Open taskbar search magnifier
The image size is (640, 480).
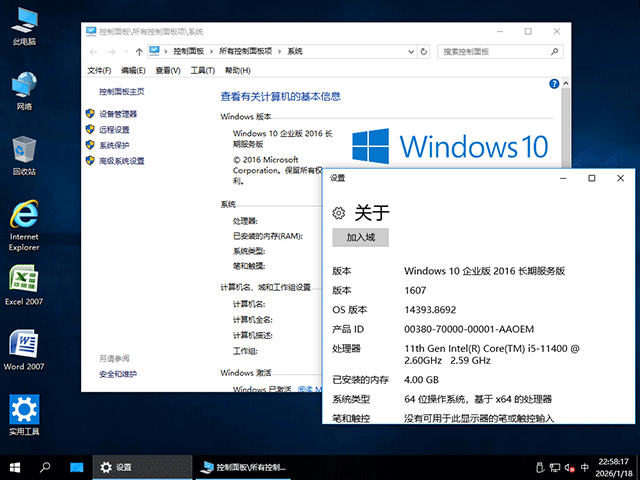coord(45,467)
